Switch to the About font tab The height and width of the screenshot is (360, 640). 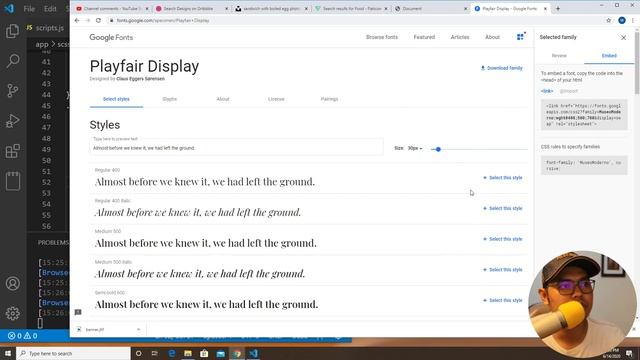point(223,99)
